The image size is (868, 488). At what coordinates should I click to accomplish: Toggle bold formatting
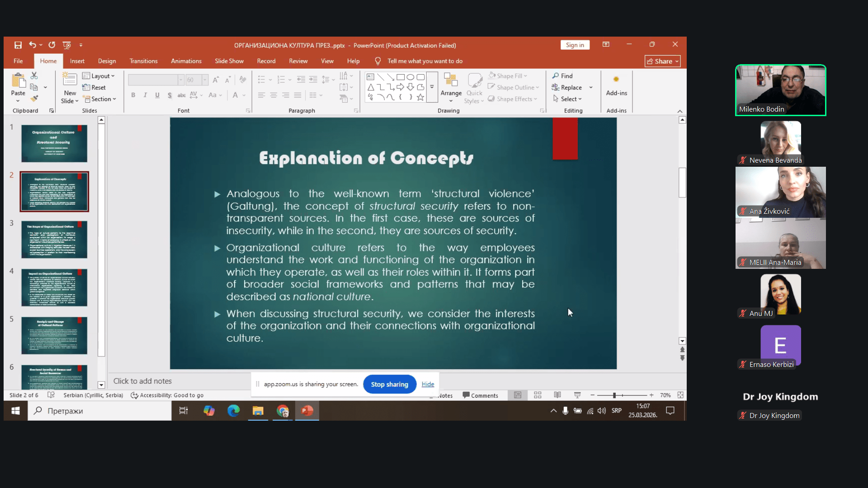pos(133,95)
